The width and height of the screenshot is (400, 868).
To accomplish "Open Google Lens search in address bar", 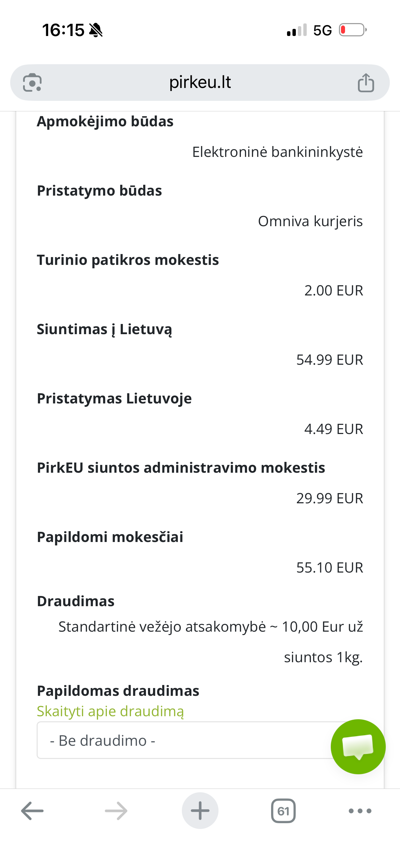I will [32, 83].
